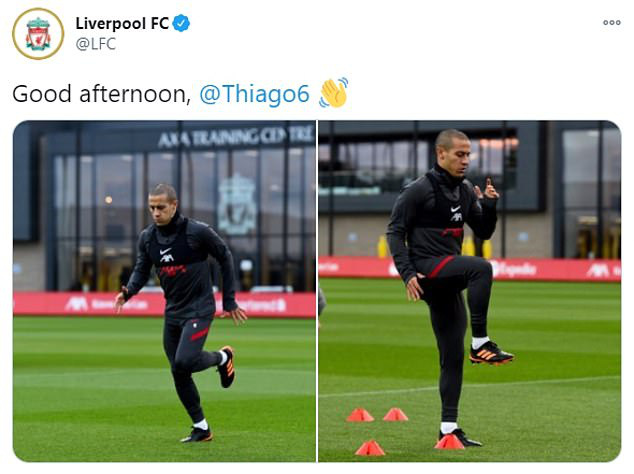Click the pair of orange cones on grass
634x474 pixels.
[x=377, y=415]
